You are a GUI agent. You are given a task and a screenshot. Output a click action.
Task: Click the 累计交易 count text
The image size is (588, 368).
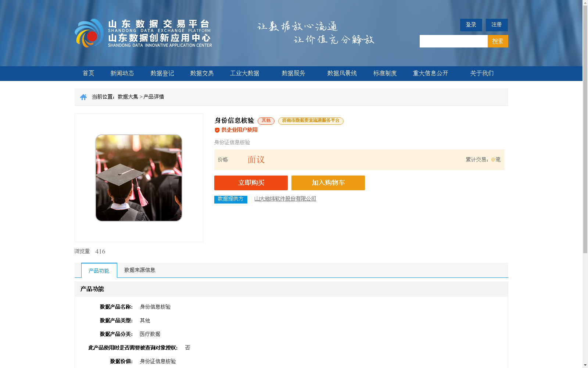[483, 160]
